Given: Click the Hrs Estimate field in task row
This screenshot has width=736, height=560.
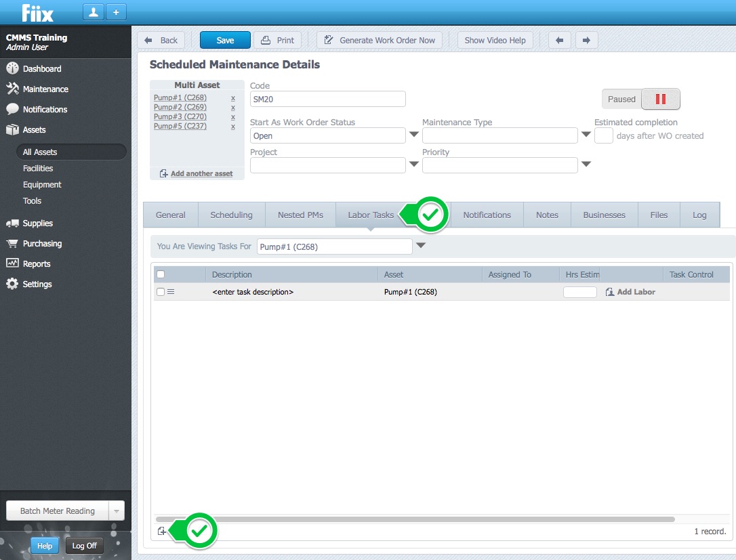Looking at the screenshot, I should pos(579,292).
